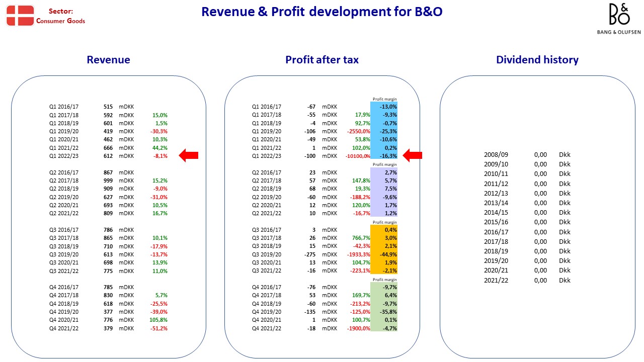
Task: Click profit margin -25,3% cell
Action: [384, 132]
